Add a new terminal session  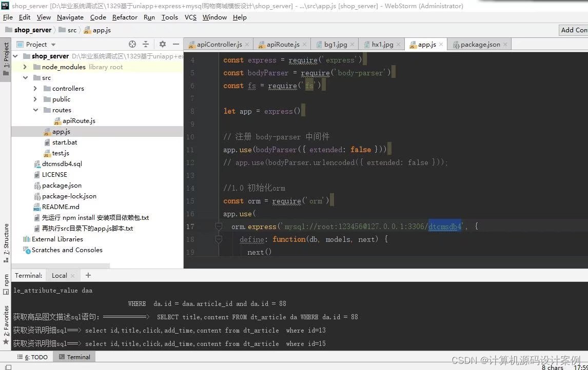pyautogui.click(x=88, y=275)
